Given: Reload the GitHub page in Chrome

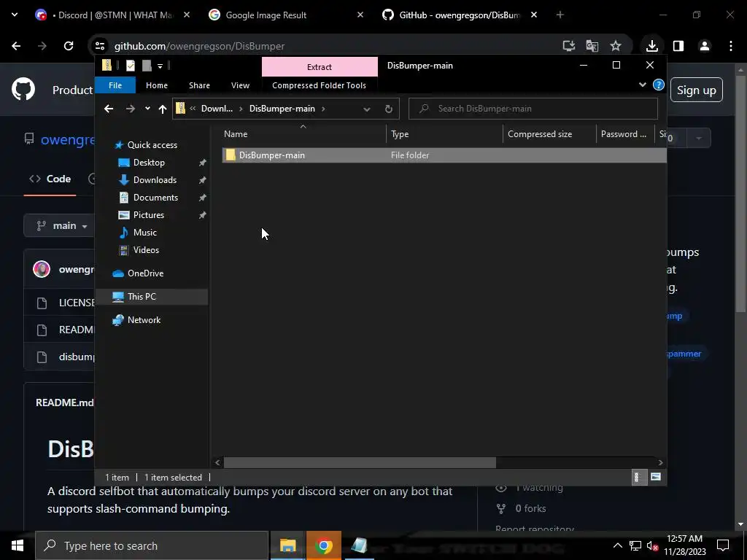Looking at the screenshot, I should pos(69,46).
